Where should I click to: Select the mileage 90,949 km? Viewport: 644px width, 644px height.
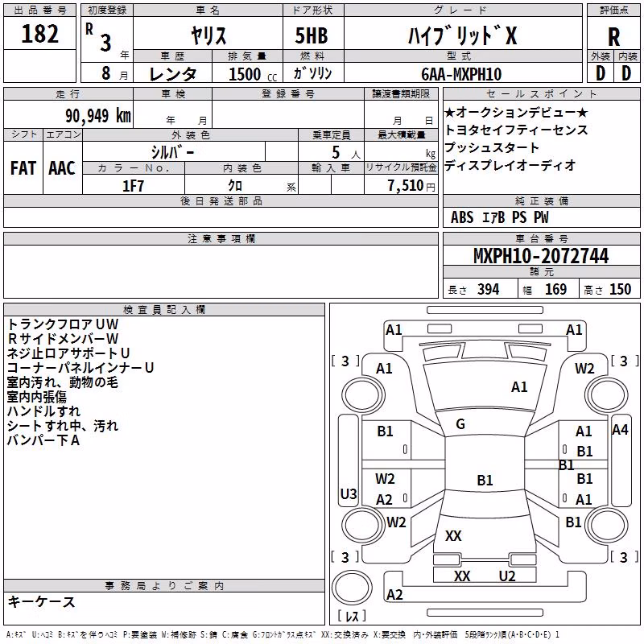coord(98,116)
